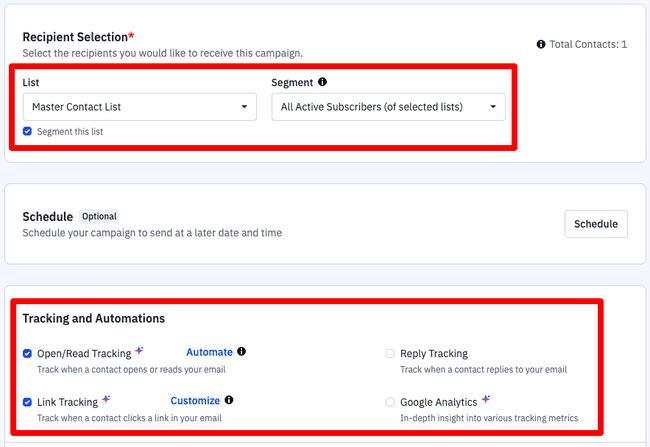Disable Open/Read Tracking checkbox

tap(28, 353)
